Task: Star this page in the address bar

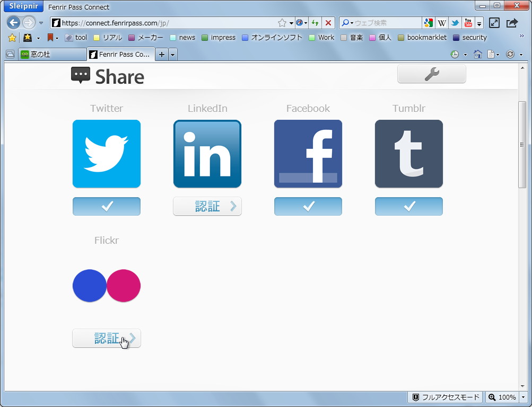Action: coord(282,23)
